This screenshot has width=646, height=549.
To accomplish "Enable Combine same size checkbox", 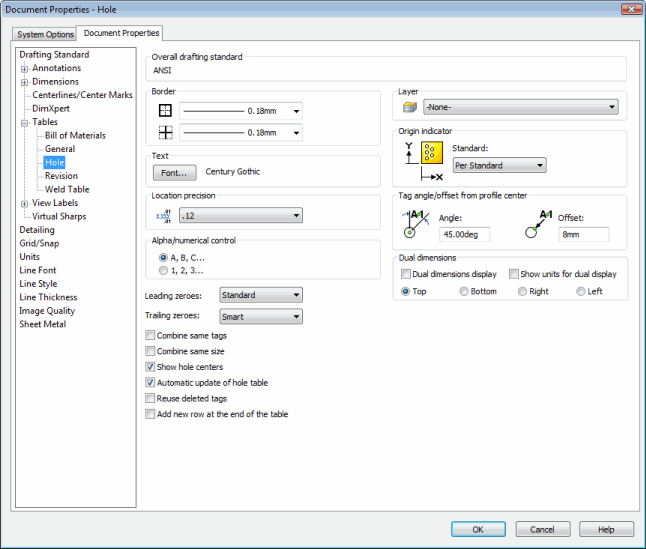I will 150,351.
